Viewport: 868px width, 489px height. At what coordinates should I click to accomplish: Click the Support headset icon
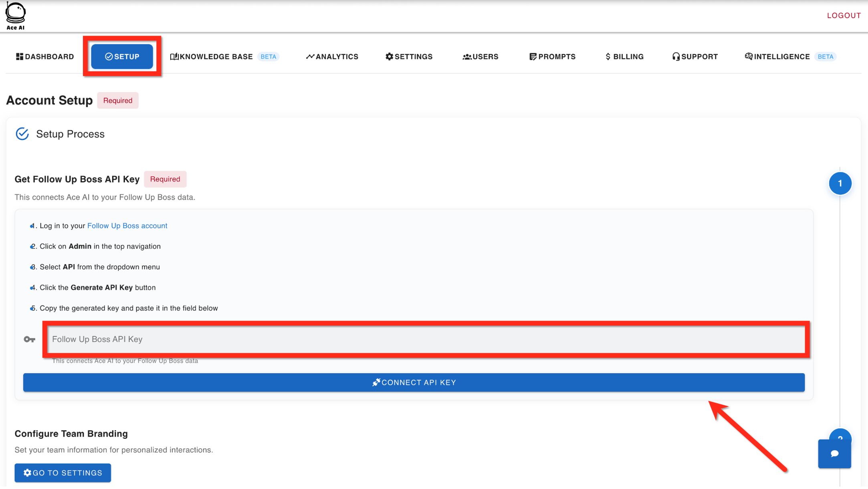(x=676, y=57)
